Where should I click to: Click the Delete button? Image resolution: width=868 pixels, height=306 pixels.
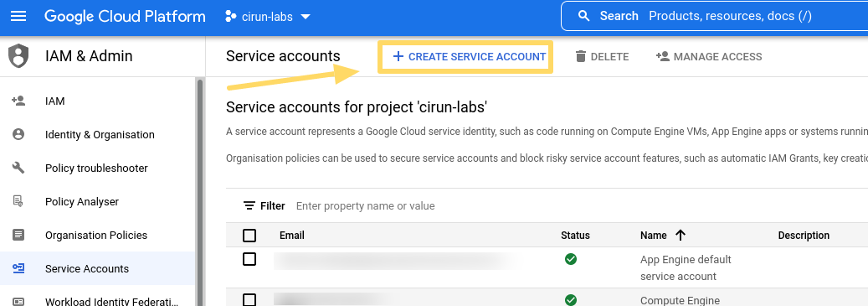tap(602, 56)
